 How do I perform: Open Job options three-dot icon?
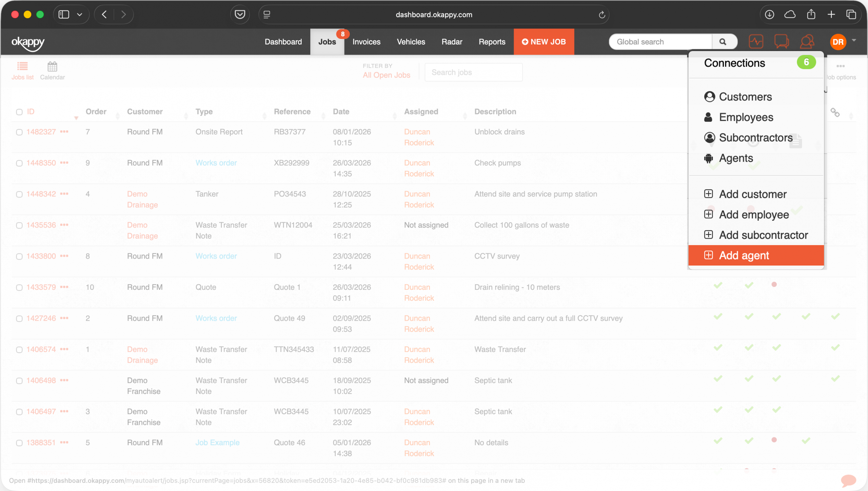pyautogui.click(x=841, y=66)
